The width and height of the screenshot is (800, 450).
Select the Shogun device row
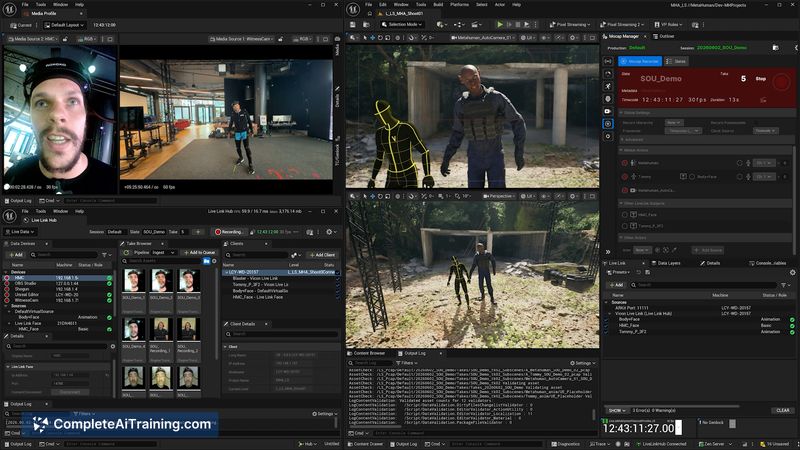point(59,289)
